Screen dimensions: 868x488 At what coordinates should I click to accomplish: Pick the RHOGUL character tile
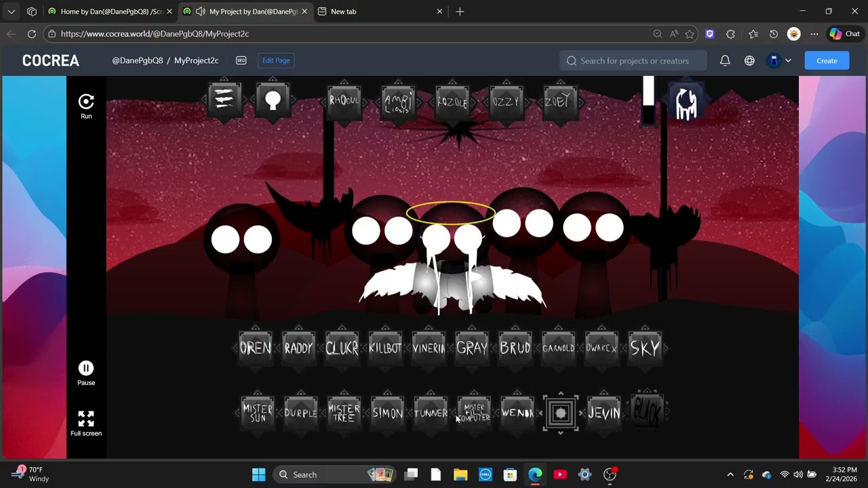[344, 101]
